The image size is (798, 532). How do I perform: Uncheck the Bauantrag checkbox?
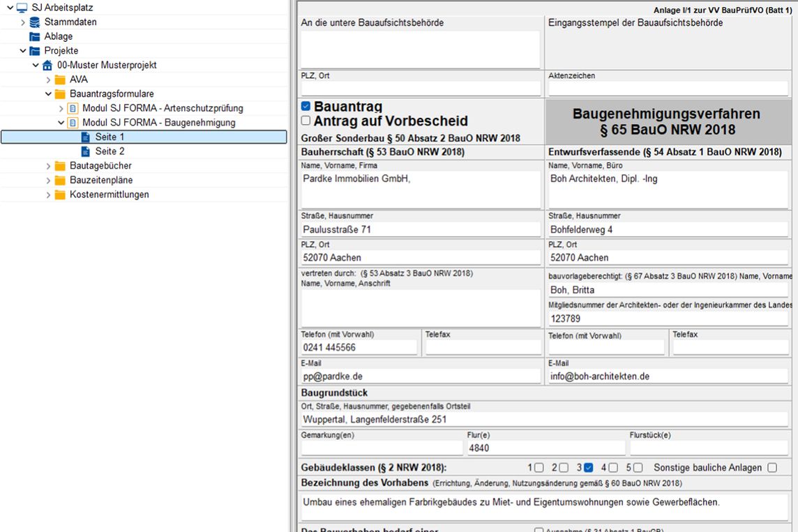point(306,107)
